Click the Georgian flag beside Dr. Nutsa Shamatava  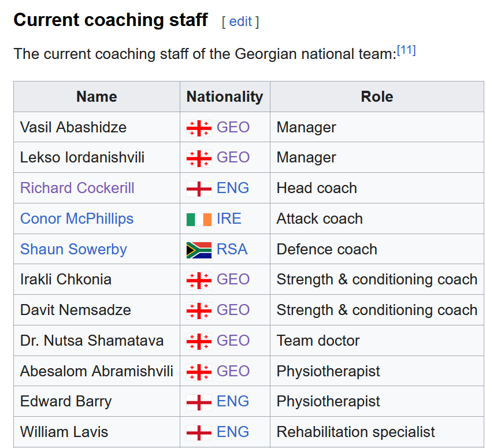tap(199, 342)
